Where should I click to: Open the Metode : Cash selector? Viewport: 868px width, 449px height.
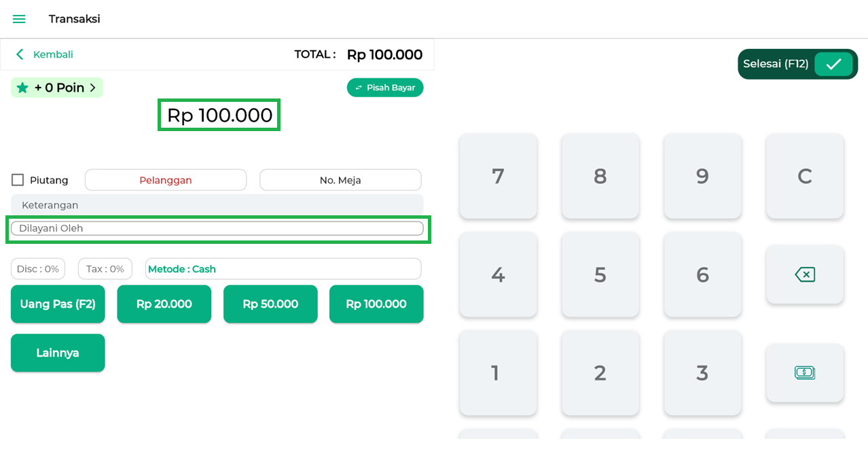tap(283, 269)
